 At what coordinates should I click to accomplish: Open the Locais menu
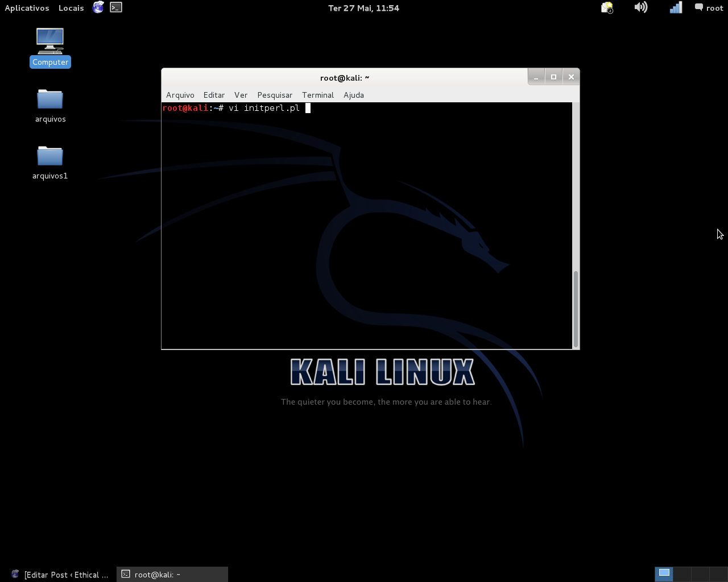point(71,8)
